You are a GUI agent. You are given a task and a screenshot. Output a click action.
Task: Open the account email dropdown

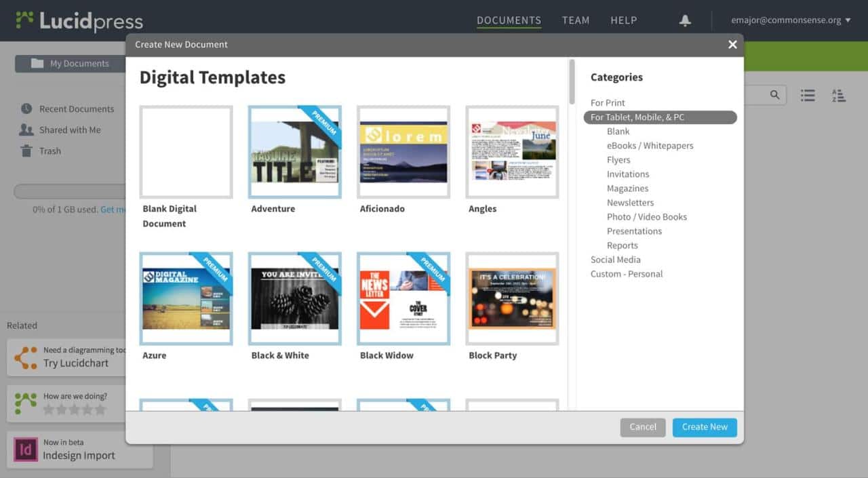pos(790,20)
